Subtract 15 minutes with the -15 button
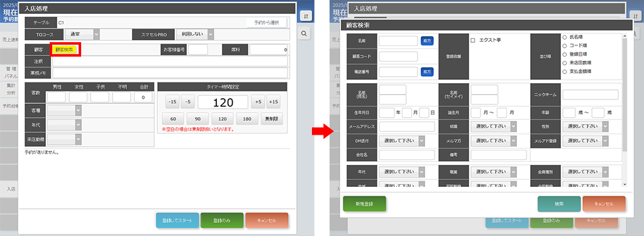Viewport: 644px width, 236px height. (174, 101)
